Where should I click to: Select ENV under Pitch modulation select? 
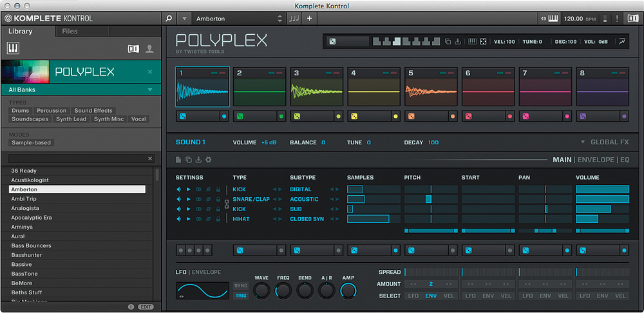[431, 296]
